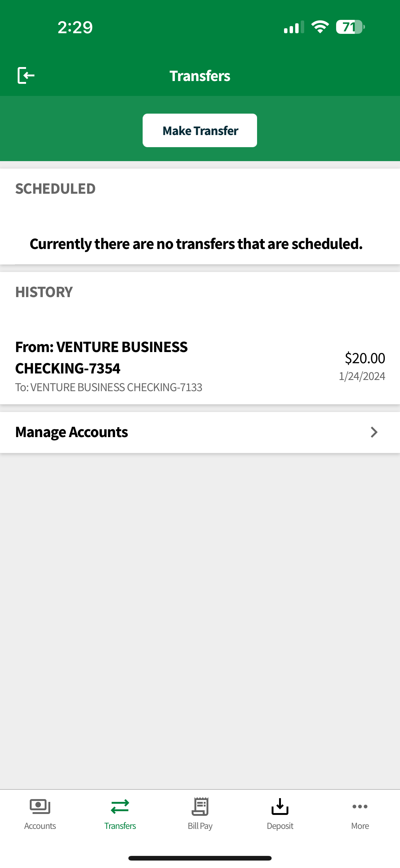Open the More ellipsis menu
This screenshot has width=400, height=868.
tap(360, 806)
